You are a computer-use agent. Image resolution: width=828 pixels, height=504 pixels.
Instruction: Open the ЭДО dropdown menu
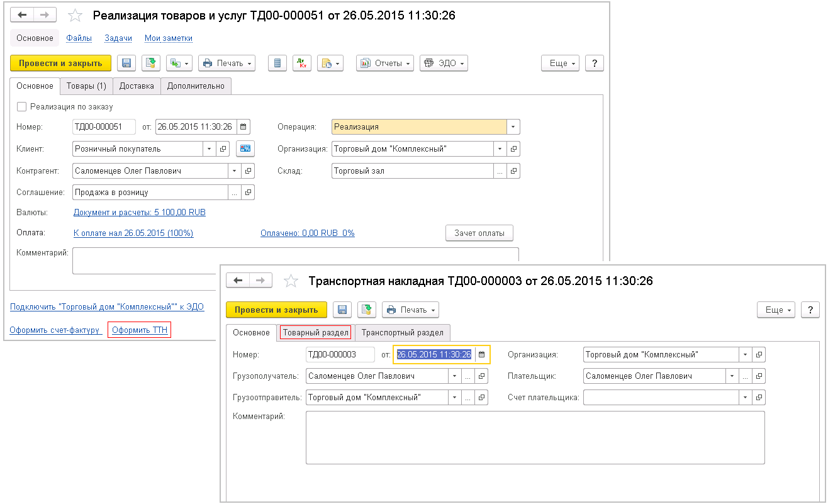pyautogui.click(x=444, y=63)
